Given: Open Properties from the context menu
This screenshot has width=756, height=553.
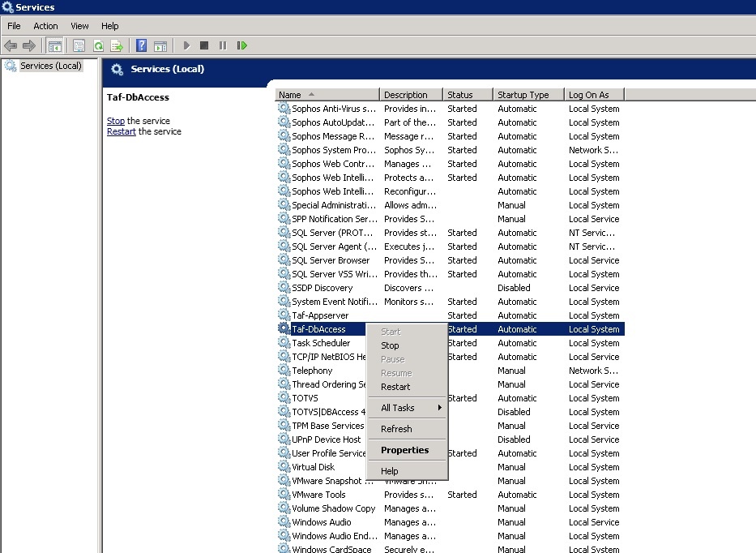Looking at the screenshot, I should point(407,450).
